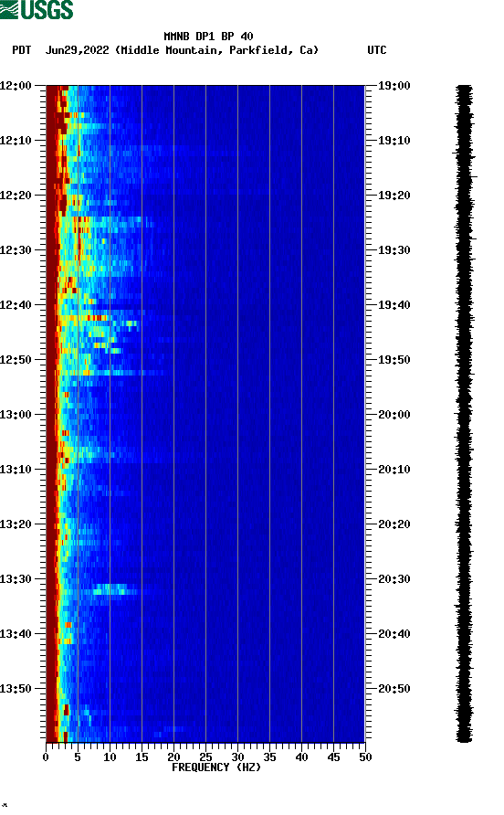This screenshot has width=504, height=815.
Task: Click the 20:20 UTC time label
Action: 394,524
